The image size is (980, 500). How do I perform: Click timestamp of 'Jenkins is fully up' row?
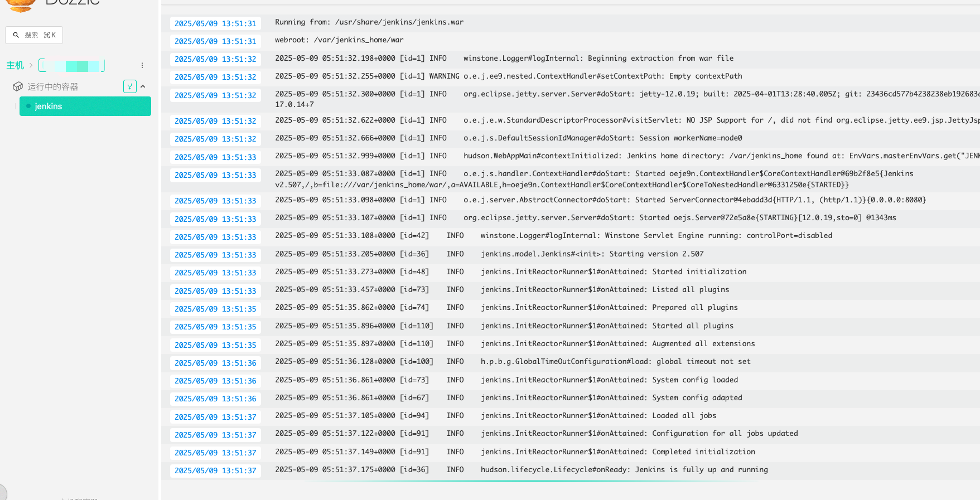coord(215,470)
